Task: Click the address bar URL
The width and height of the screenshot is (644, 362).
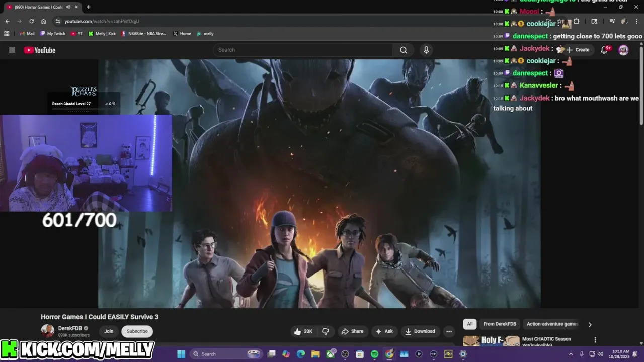Action: [102, 21]
